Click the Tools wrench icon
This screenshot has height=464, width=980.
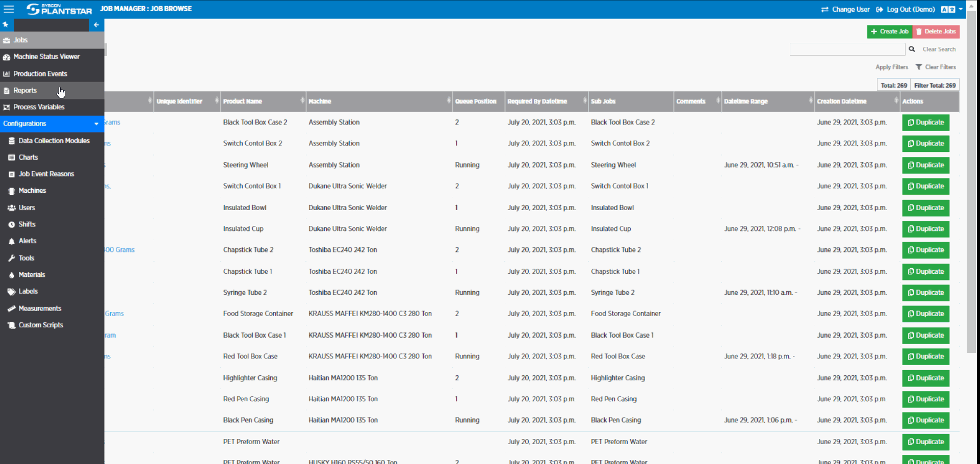[12, 259]
